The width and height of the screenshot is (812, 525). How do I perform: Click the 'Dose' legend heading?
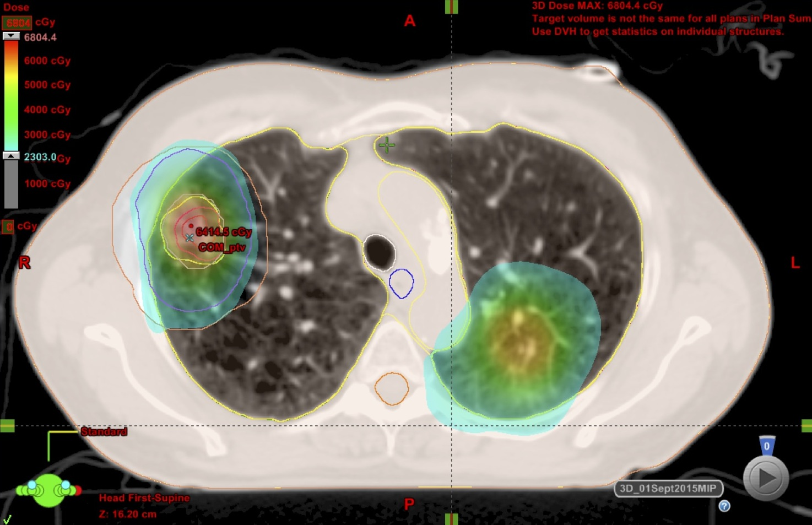tap(16, 7)
